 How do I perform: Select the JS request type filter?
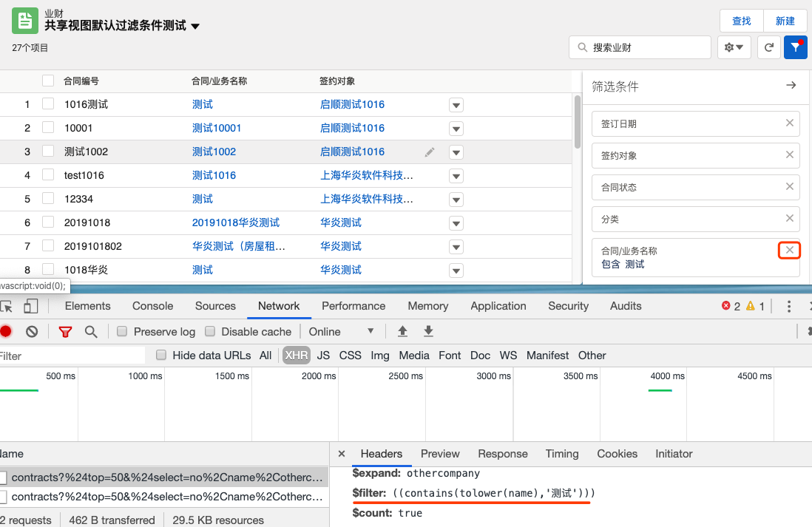pos(323,356)
